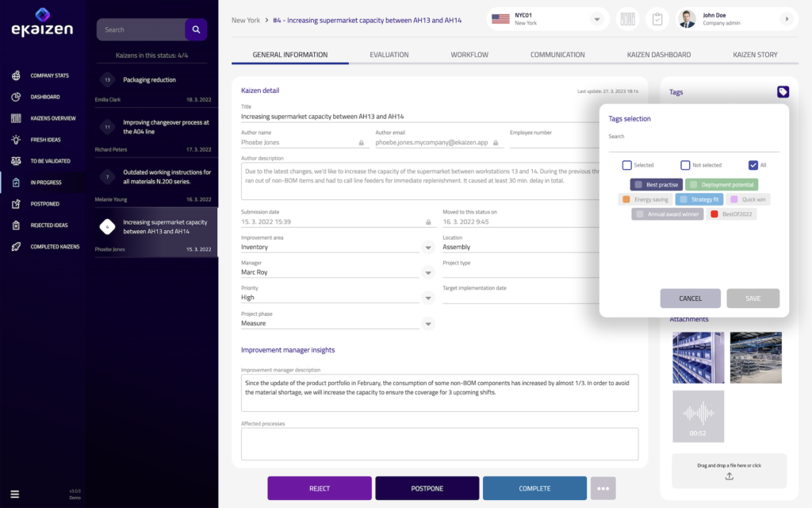Check the Not selected filter checkbox
Image resolution: width=812 pixels, height=508 pixels.
(x=685, y=165)
